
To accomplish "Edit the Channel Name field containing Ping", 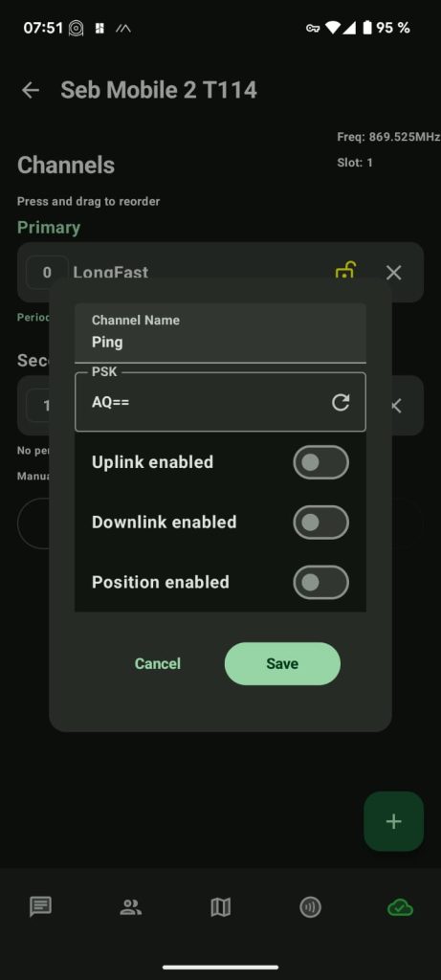I will 220,332.
